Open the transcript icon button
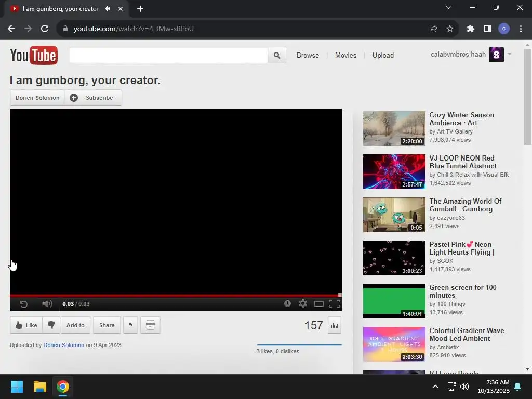Screen dimensions: 532x399 (150, 325)
